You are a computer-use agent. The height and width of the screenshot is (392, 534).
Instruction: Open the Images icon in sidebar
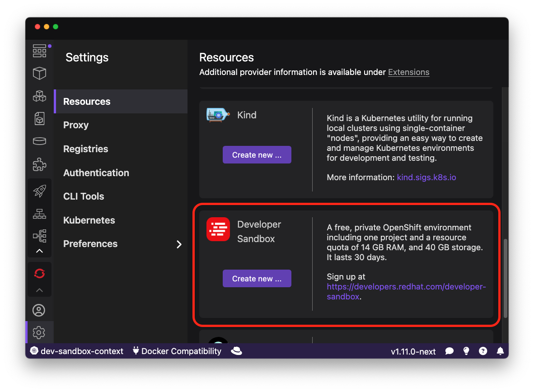[39, 118]
